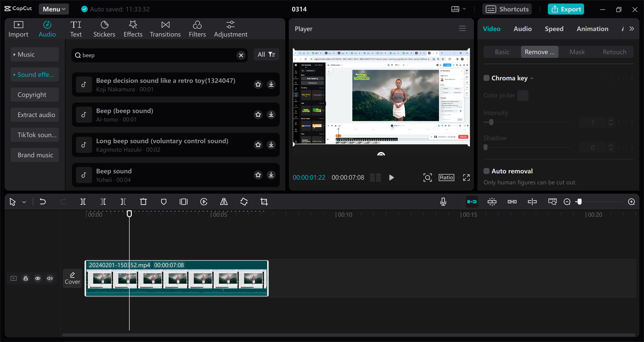The height and width of the screenshot is (342, 644).
Task: Open the Menu dropdown
Action: pos(54,9)
